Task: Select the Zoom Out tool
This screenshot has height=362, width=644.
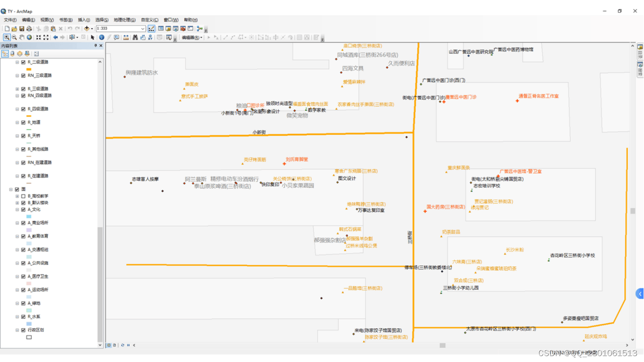Action: (14, 37)
